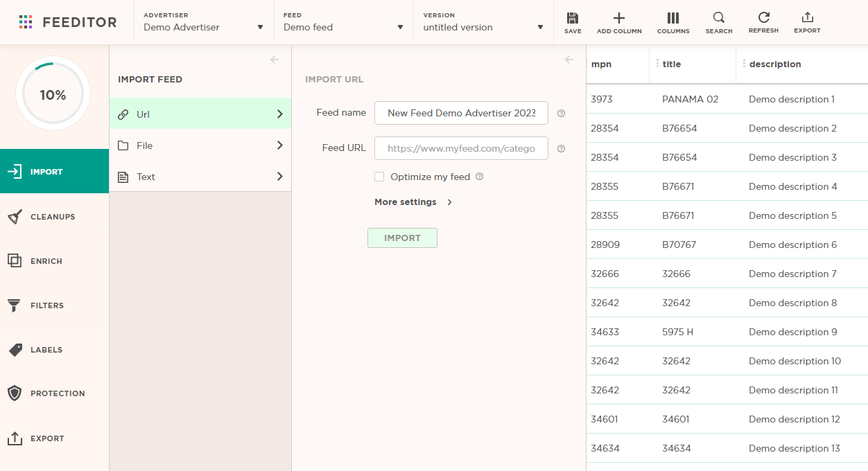
Task: Open the Search magnifier icon
Action: [x=719, y=18]
